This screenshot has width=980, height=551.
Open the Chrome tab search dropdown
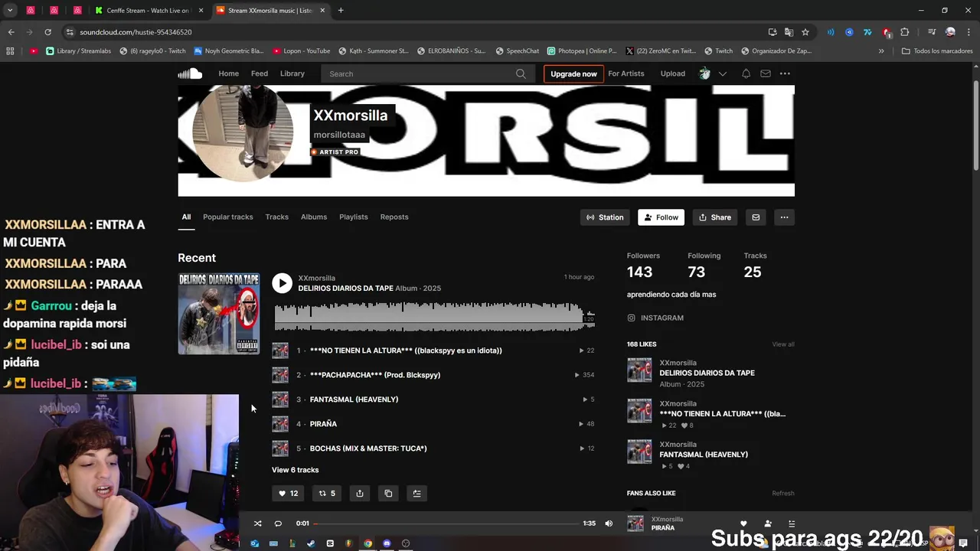(10, 11)
